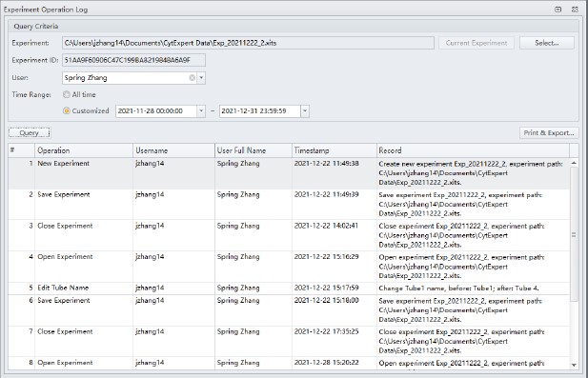Open the start date picker dropdown
The height and width of the screenshot is (378, 588).
click(201, 110)
